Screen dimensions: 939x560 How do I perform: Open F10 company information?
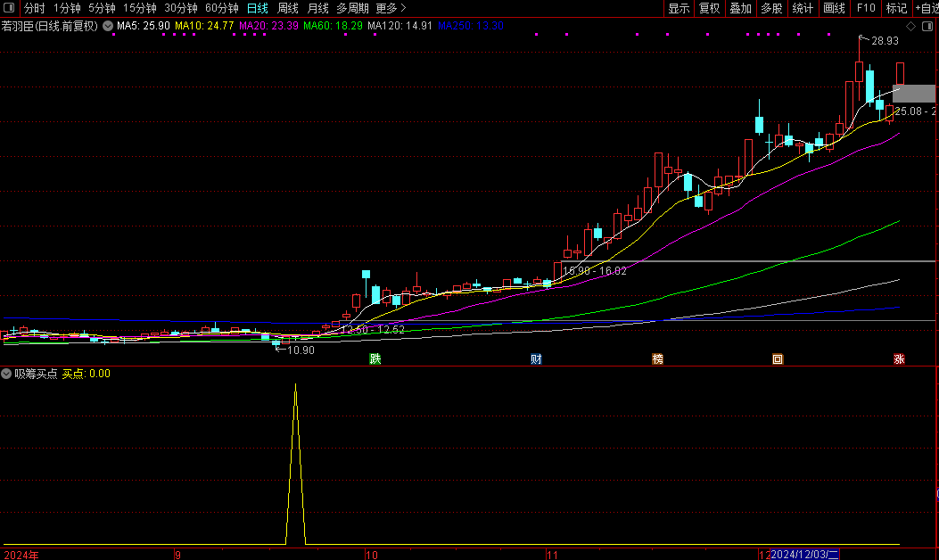(x=866, y=8)
